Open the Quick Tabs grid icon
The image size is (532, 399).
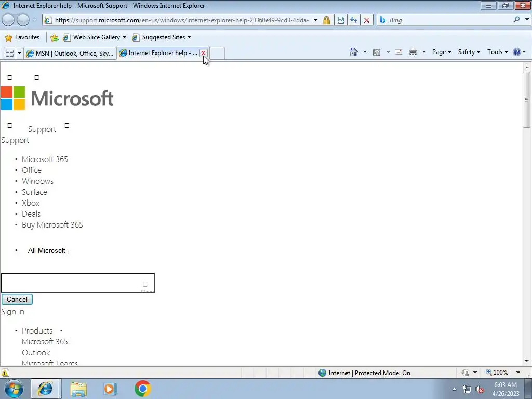(x=9, y=54)
